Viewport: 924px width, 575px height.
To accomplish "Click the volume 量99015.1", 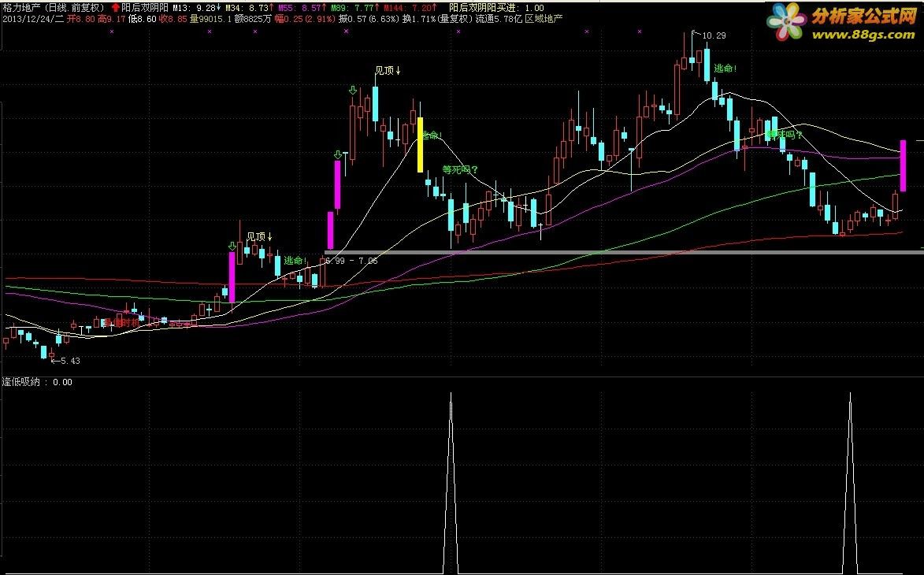I will click(211, 18).
